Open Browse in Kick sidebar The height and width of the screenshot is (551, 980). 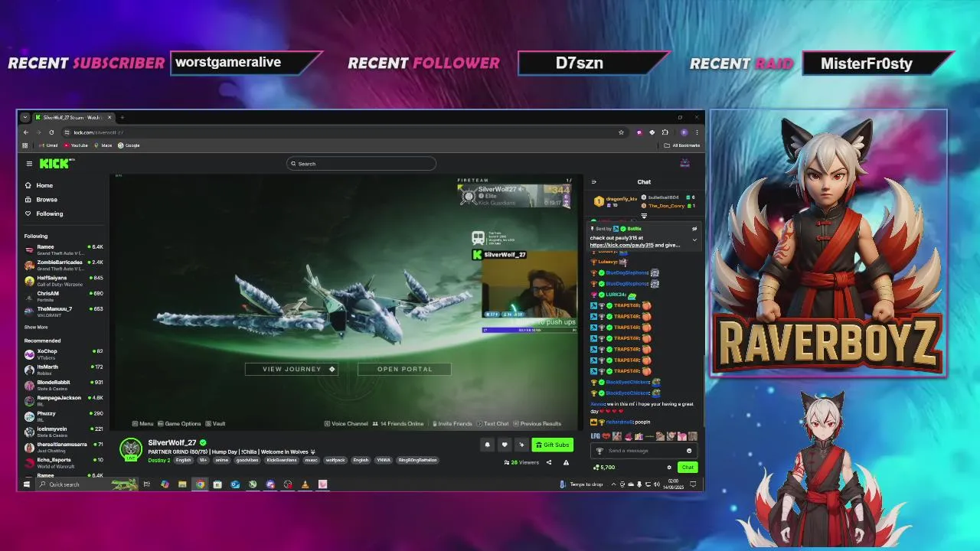41,199
